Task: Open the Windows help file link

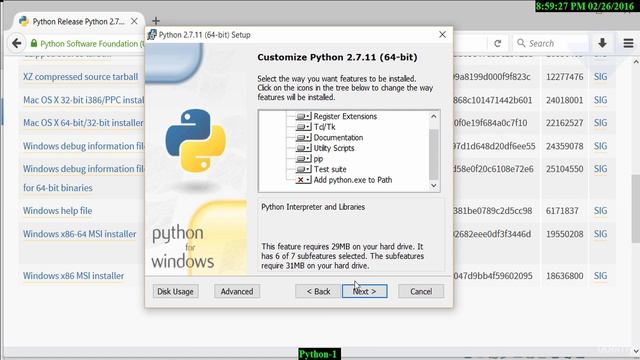Action: (58, 211)
